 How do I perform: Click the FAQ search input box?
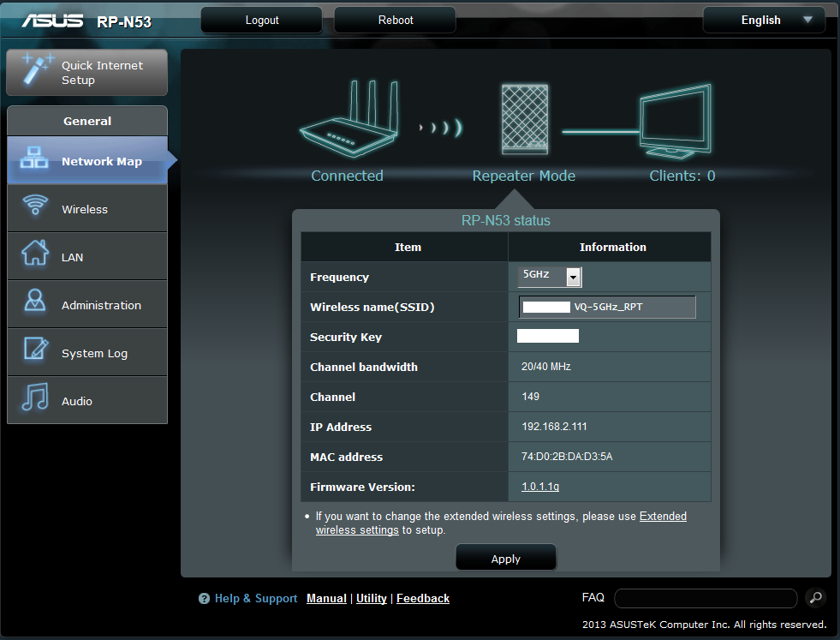[x=706, y=598]
